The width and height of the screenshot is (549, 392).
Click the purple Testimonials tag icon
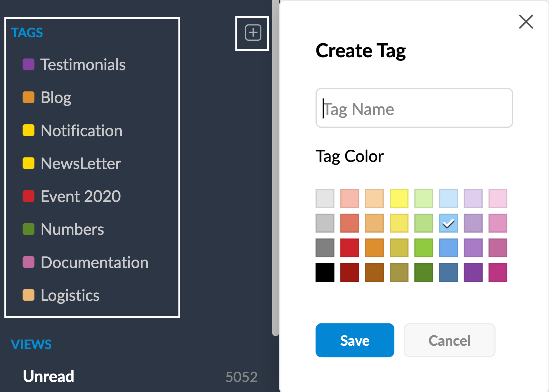click(x=28, y=64)
